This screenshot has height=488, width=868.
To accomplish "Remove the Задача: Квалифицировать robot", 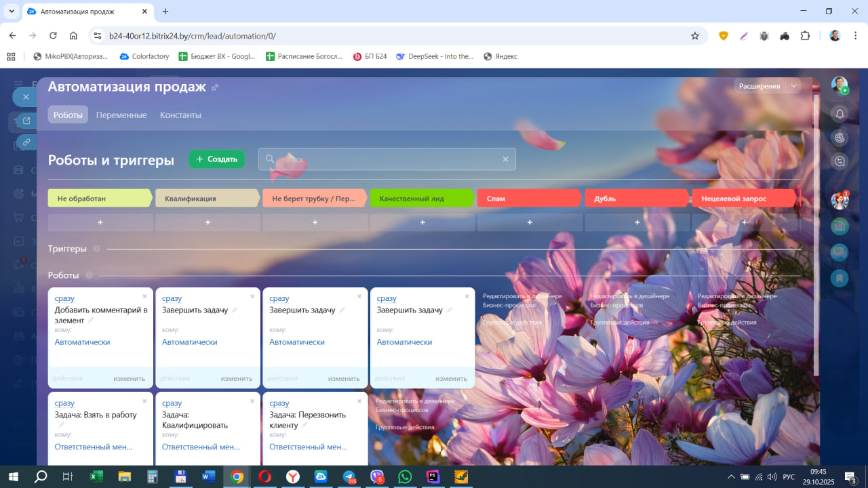I will [252, 401].
